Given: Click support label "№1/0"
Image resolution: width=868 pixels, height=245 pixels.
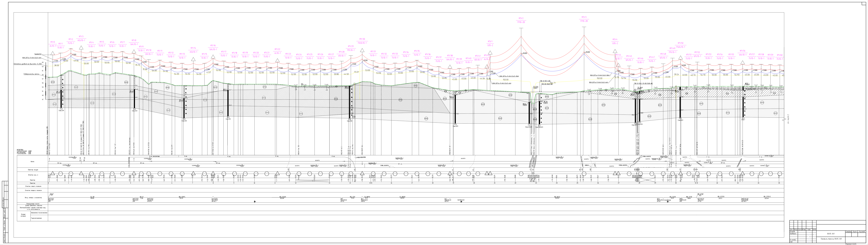Looking at the screenshot, I should coord(53,42).
